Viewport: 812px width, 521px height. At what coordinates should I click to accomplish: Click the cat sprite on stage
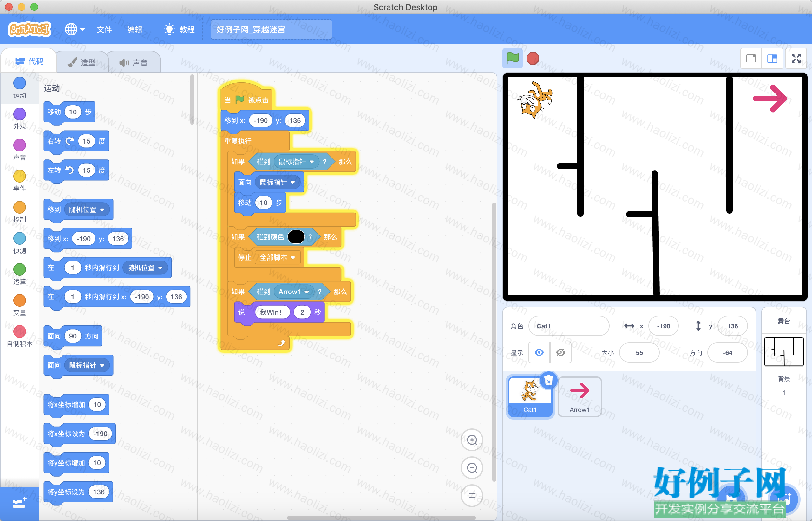[x=535, y=100]
